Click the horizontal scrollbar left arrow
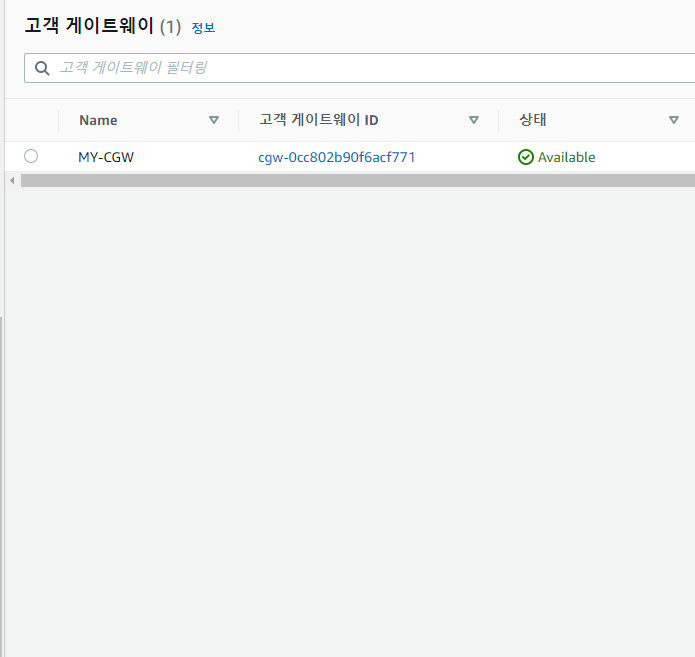Image resolution: width=695 pixels, height=657 pixels. (x=12, y=180)
